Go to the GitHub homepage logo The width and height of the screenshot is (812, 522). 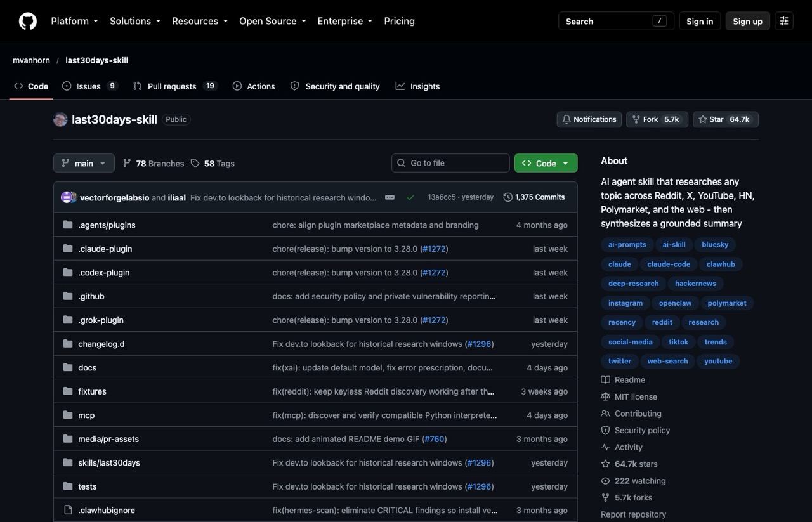coord(28,21)
